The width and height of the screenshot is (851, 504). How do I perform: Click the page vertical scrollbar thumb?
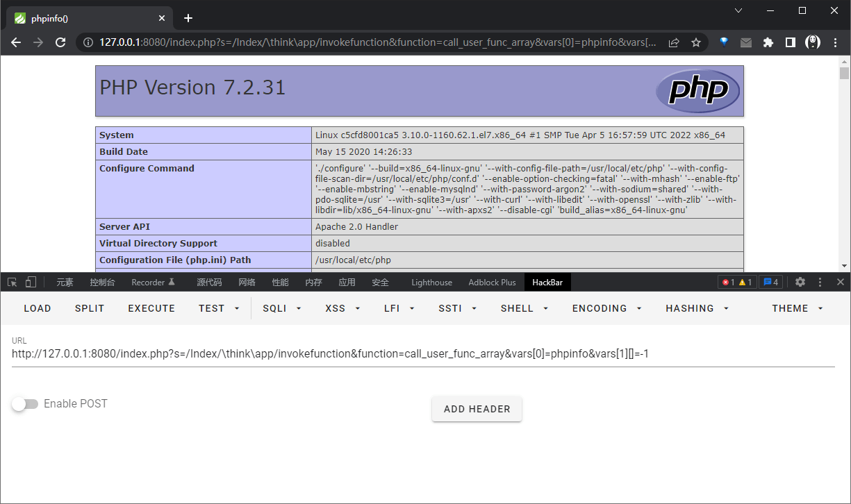[844, 73]
